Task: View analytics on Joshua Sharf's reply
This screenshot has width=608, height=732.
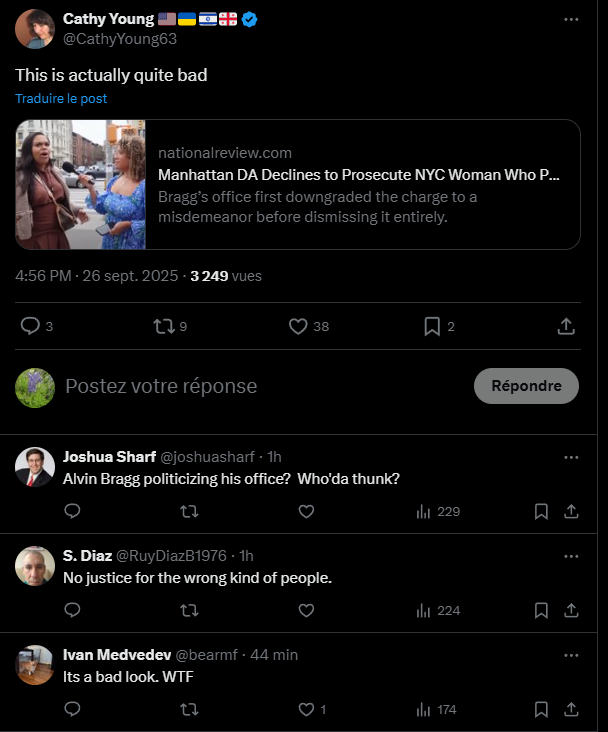Action: pyautogui.click(x=437, y=511)
